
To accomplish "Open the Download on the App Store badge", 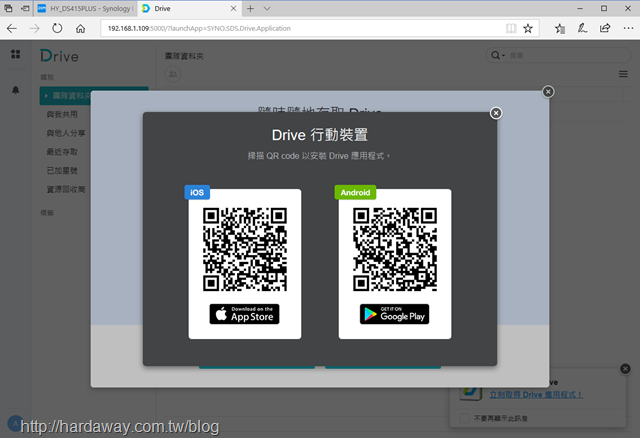I will pos(244,314).
